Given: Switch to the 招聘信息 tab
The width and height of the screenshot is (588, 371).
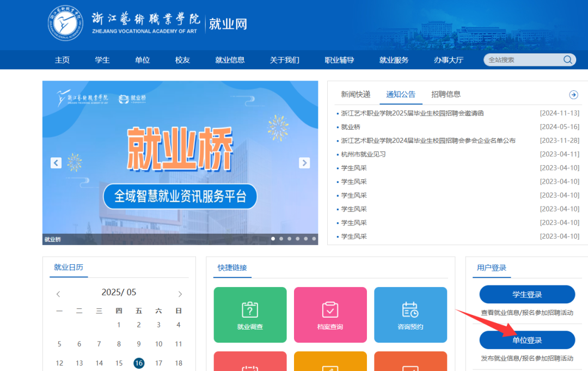Looking at the screenshot, I should click(446, 94).
